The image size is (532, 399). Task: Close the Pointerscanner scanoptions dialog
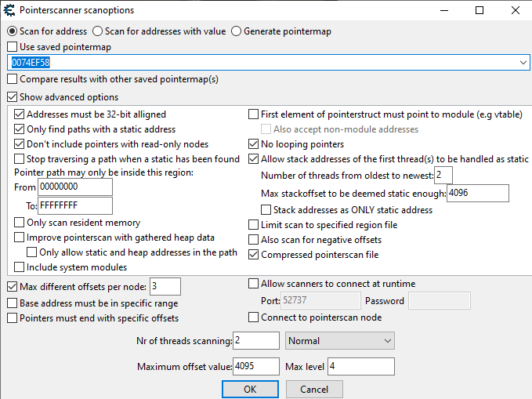tap(516, 10)
